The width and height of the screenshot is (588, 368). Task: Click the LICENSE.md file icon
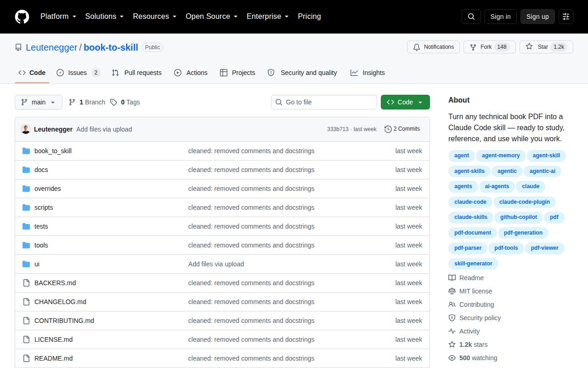click(x=26, y=339)
